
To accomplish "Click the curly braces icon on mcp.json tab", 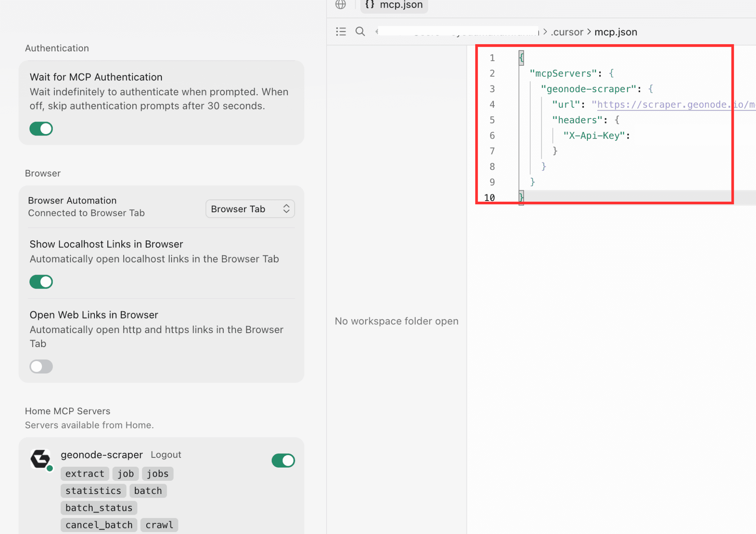I will [370, 4].
